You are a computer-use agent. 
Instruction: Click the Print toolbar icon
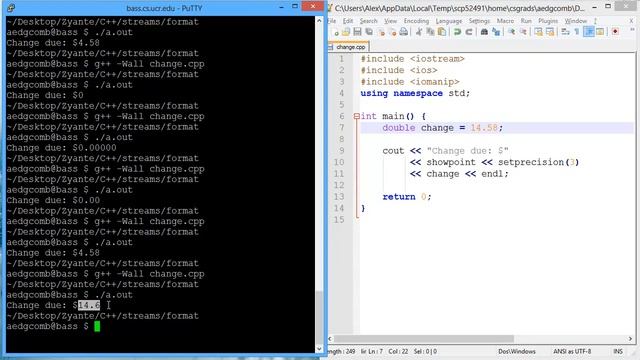tap(403, 32)
